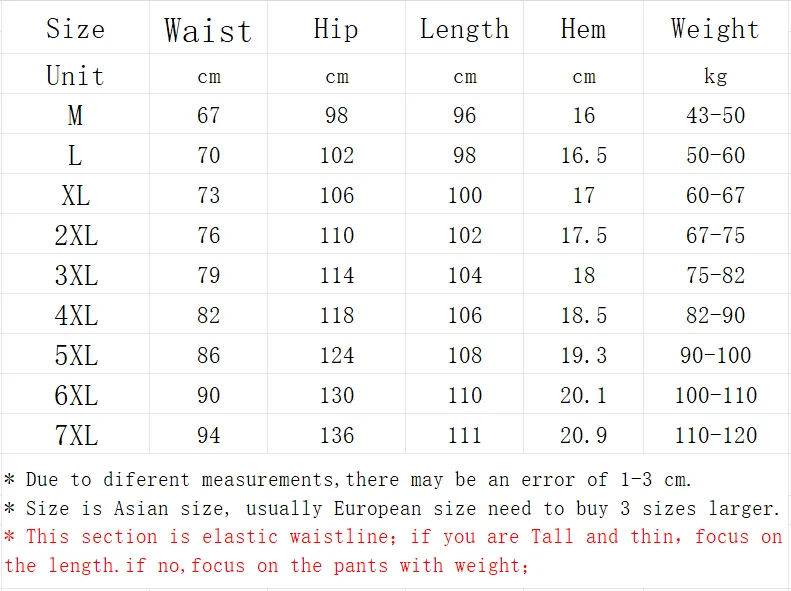791x591 pixels.
Task: Click the Weight column header
Action: point(715,29)
